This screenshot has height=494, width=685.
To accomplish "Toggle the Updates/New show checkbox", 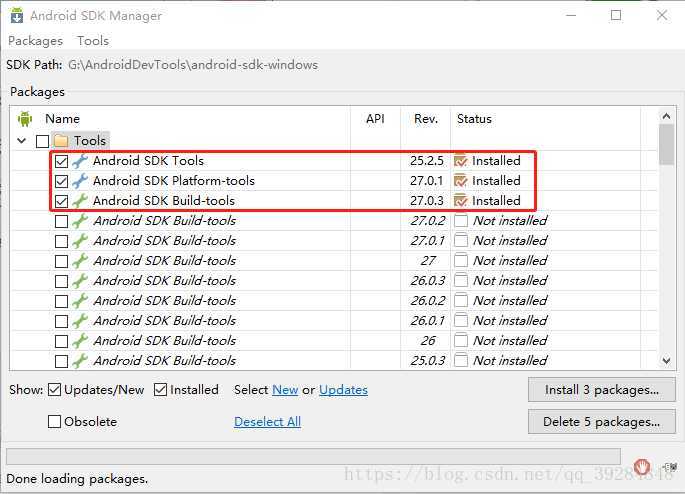I will coord(54,390).
